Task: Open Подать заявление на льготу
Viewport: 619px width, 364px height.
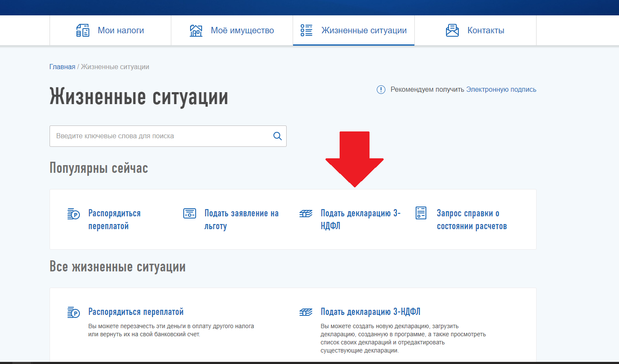Action: 241,219
